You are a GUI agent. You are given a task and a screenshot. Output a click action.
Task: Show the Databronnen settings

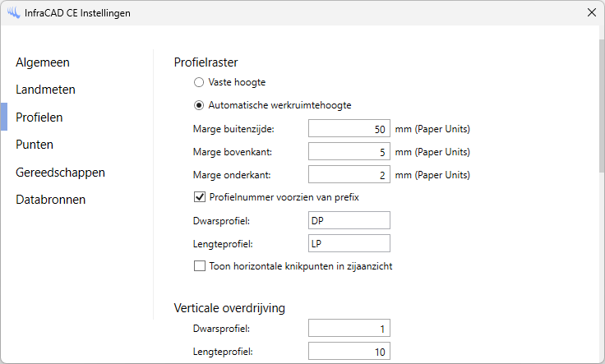coord(50,200)
